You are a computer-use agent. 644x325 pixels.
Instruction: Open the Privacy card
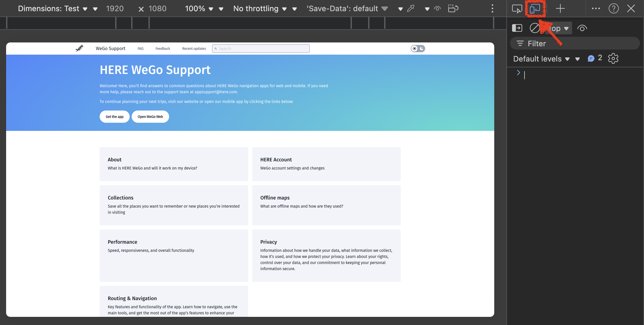(326, 256)
